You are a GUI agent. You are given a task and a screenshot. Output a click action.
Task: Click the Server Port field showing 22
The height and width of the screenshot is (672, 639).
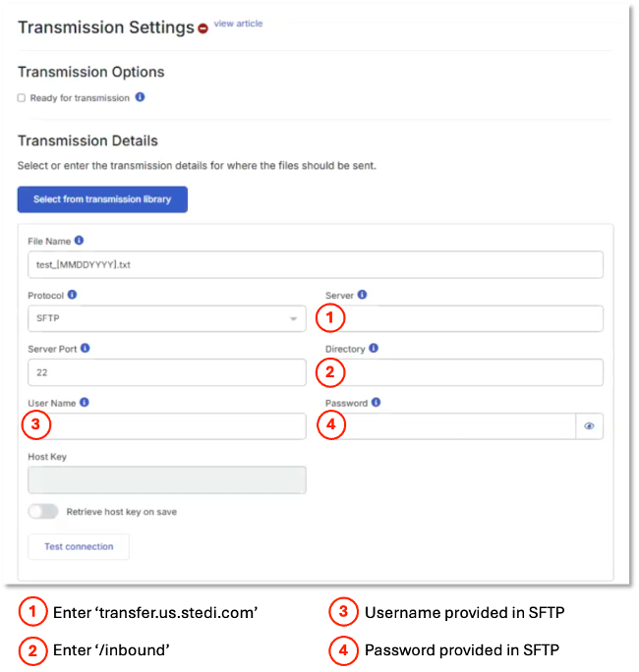click(167, 372)
